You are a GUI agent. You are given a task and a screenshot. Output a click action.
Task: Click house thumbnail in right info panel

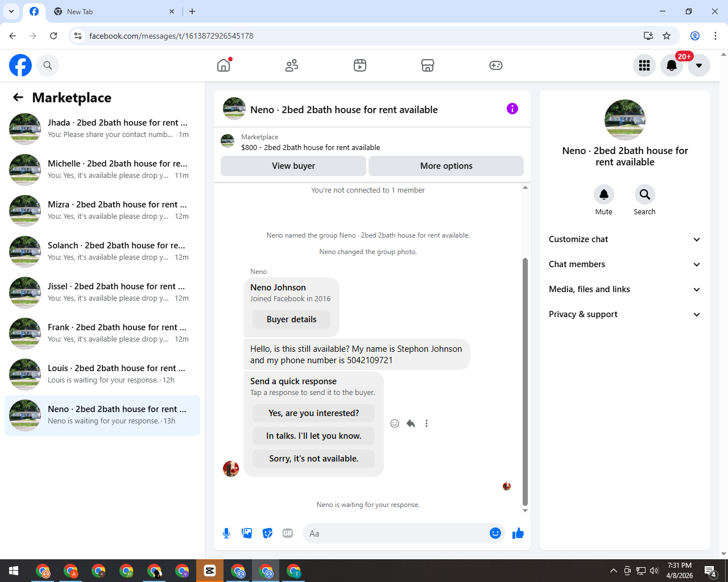[x=625, y=120]
